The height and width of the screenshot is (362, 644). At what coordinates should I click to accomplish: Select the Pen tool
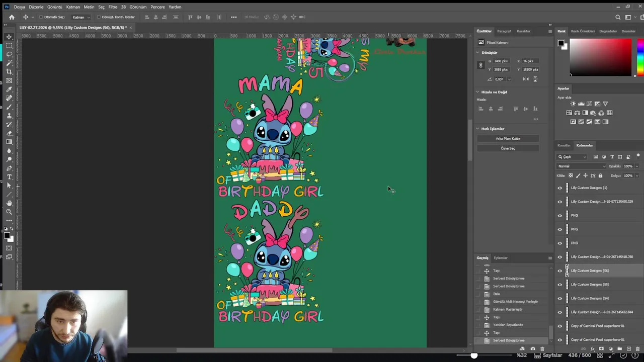9,168
